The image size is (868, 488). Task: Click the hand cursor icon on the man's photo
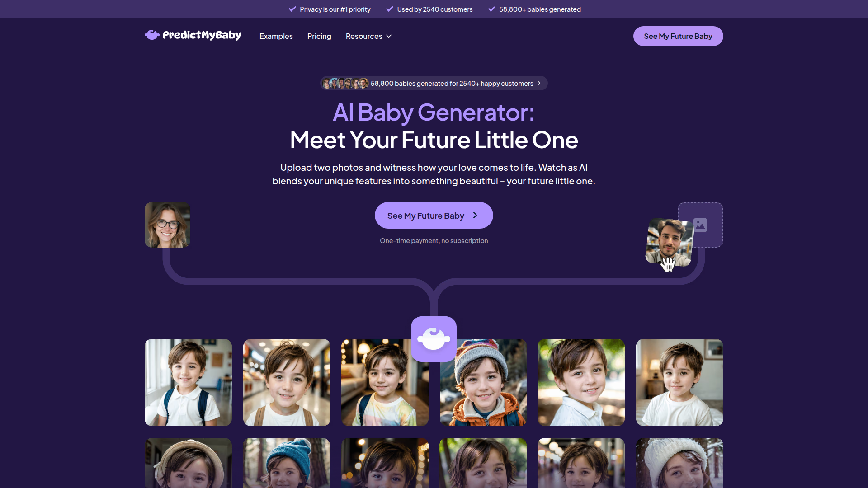click(668, 264)
